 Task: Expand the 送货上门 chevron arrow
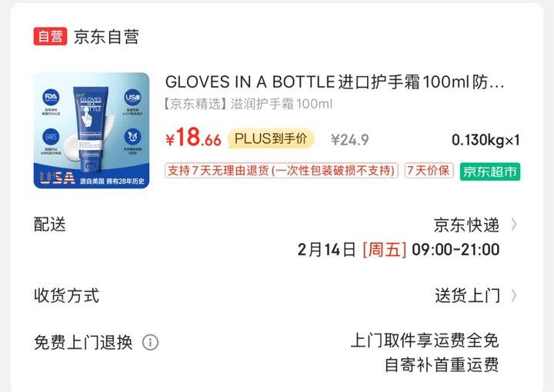click(514, 295)
